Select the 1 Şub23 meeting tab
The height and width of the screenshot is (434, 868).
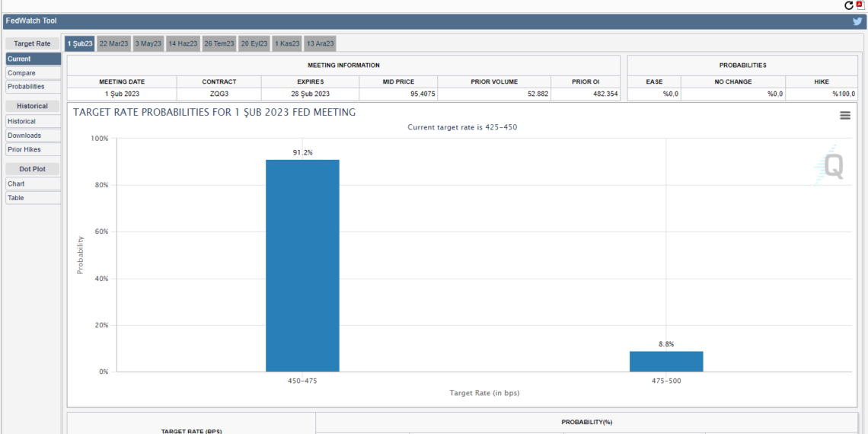click(x=80, y=43)
